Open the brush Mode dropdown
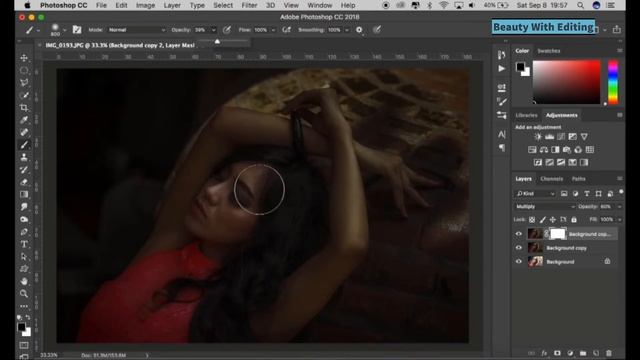This screenshot has height=360, width=640. pyautogui.click(x=137, y=30)
